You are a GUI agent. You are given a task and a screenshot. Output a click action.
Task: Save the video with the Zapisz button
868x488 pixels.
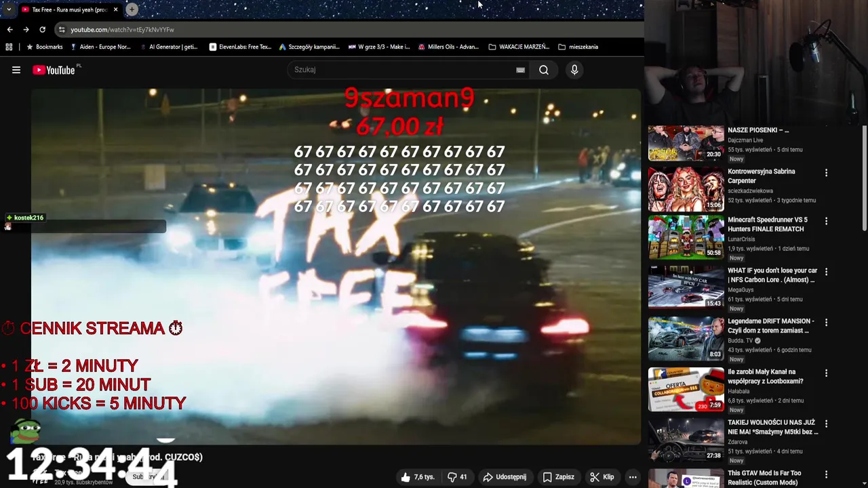point(558,477)
